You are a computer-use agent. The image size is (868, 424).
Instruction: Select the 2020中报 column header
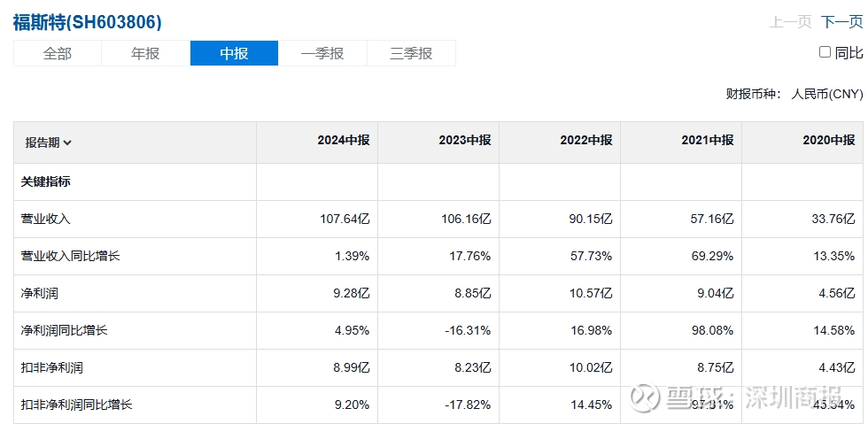829,140
